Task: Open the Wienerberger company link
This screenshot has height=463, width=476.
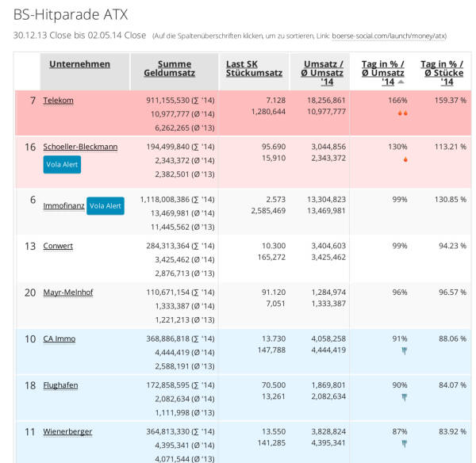Action: (x=67, y=432)
